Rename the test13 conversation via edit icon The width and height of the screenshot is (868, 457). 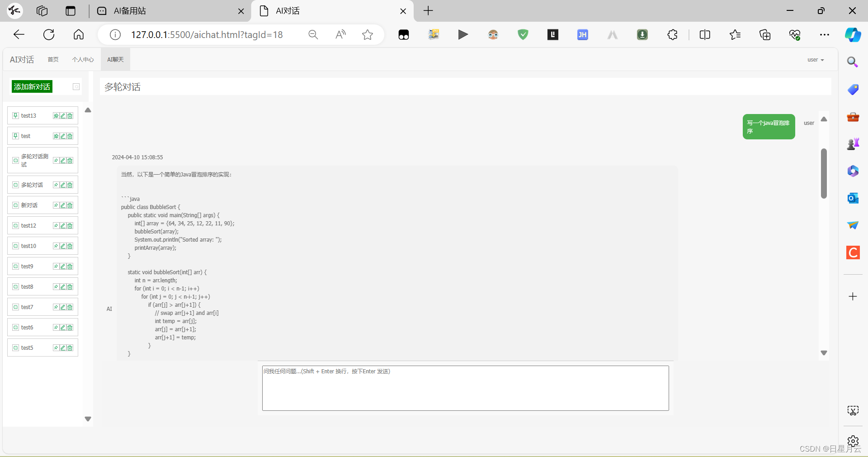click(63, 116)
